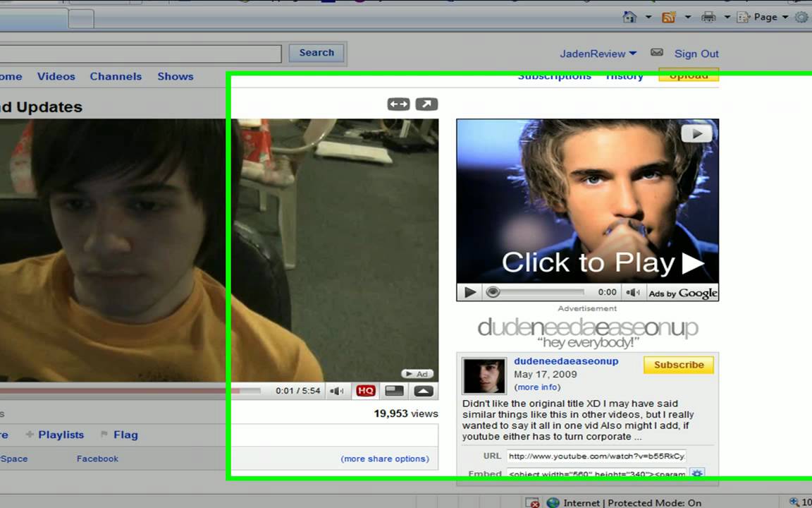Click the main video frame
Viewport: 812px width, 508px height.
[219, 250]
